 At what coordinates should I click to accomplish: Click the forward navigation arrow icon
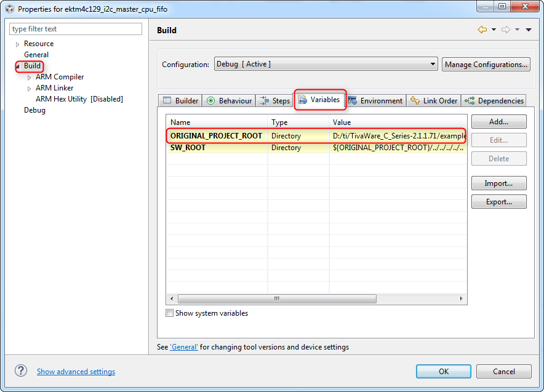pos(506,30)
